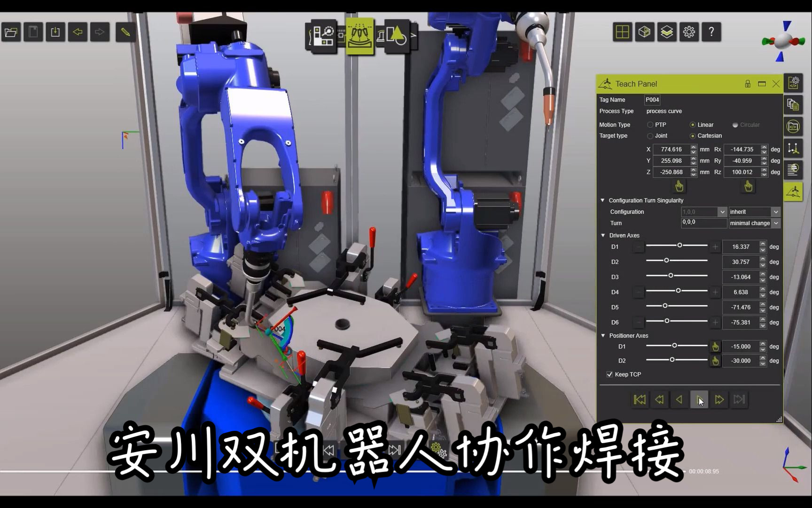
Task: Open the code folder sidebar icon
Action: 793,127
